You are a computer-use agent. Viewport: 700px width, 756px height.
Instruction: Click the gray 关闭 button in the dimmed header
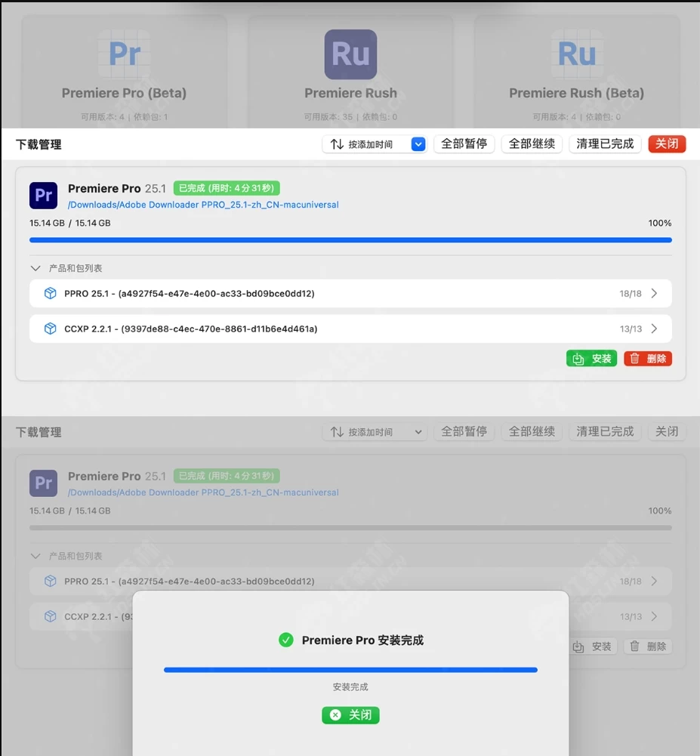pos(667,432)
